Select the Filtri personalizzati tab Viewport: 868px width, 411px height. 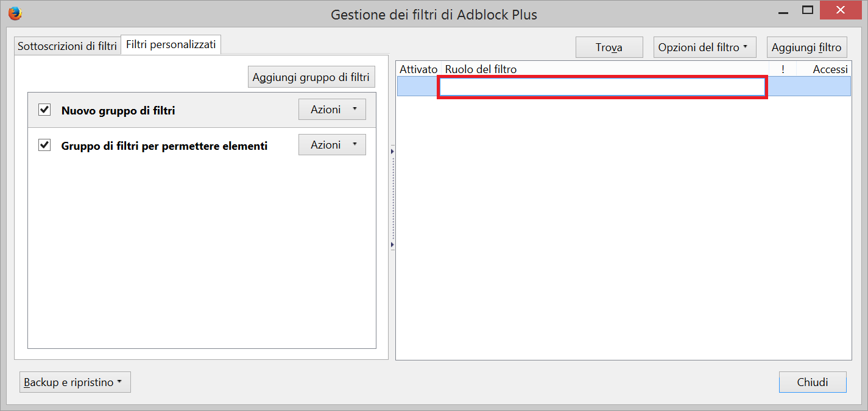coord(171,45)
